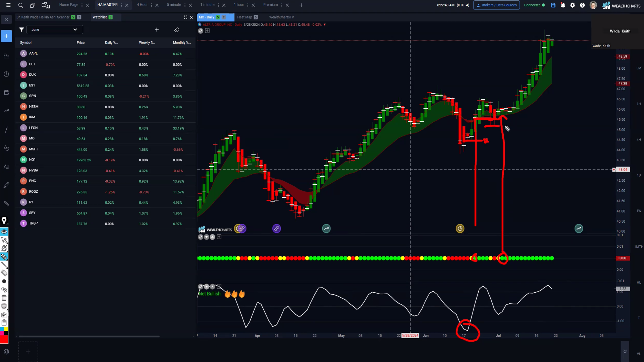Open the hamburger main menu

click(8, 5)
